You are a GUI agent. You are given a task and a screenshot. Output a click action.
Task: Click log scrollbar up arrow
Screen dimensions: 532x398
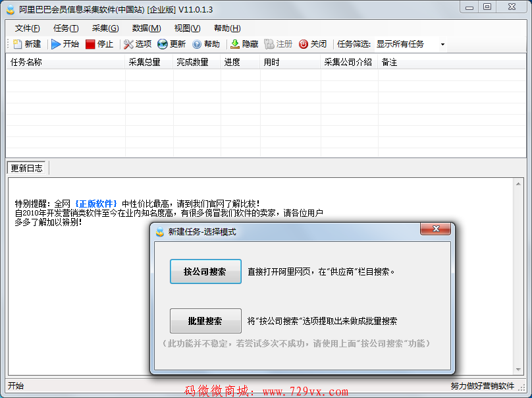tap(518, 184)
